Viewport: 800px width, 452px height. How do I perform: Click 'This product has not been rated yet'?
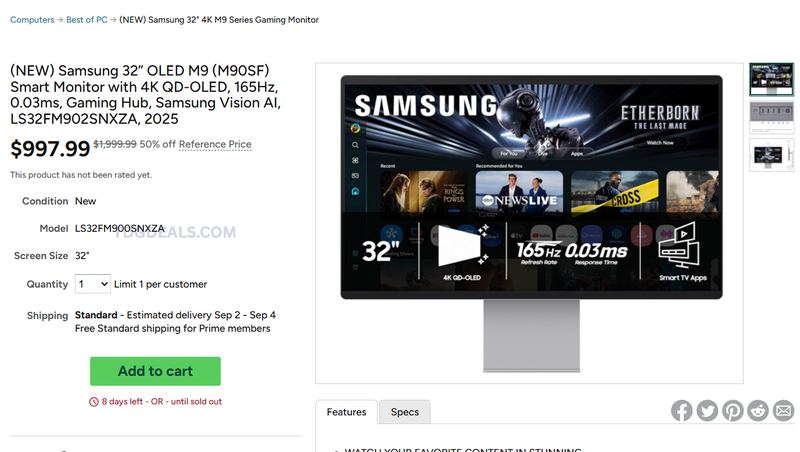click(x=81, y=175)
